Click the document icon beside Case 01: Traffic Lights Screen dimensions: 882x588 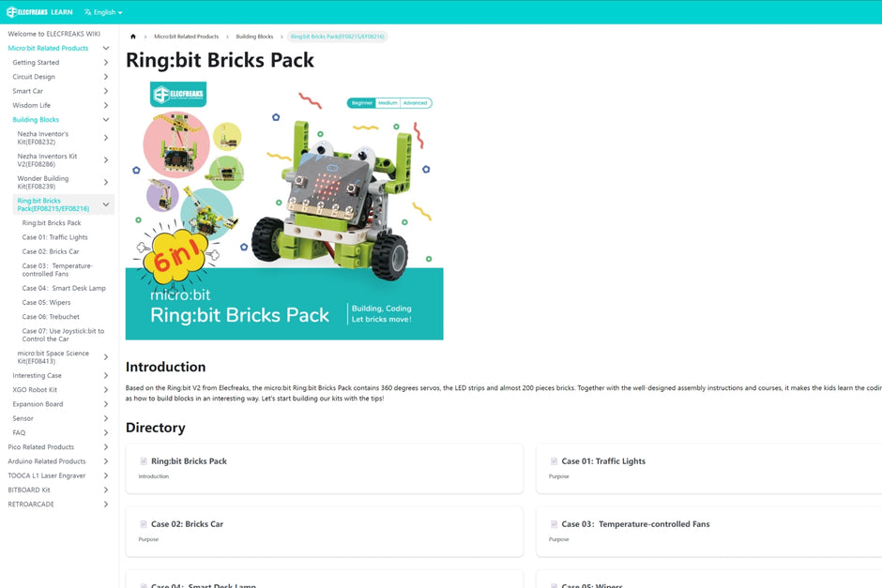tap(554, 461)
